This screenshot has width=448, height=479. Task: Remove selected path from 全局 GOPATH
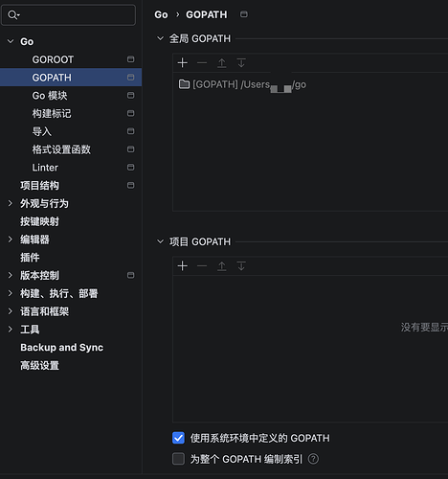(x=202, y=63)
